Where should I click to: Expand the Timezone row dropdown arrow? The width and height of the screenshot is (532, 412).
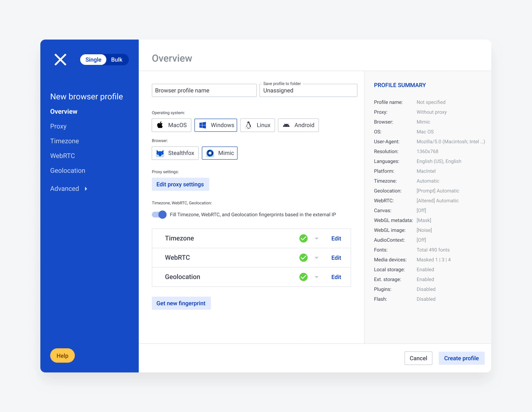(x=316, y=238)
